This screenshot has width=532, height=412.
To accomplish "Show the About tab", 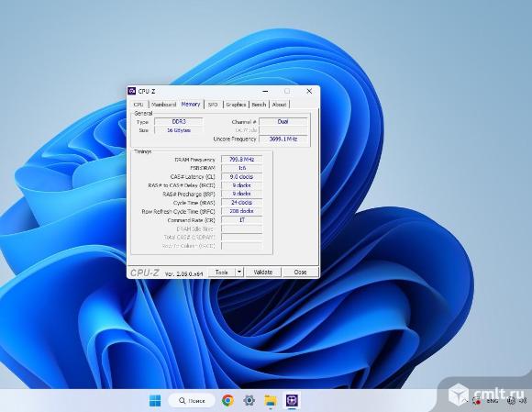I will click(279, 105).
